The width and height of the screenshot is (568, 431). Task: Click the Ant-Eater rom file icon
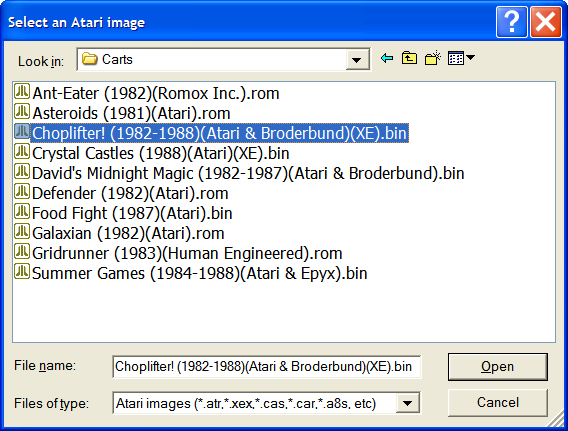pyautogui.click(x=22, y=92)
